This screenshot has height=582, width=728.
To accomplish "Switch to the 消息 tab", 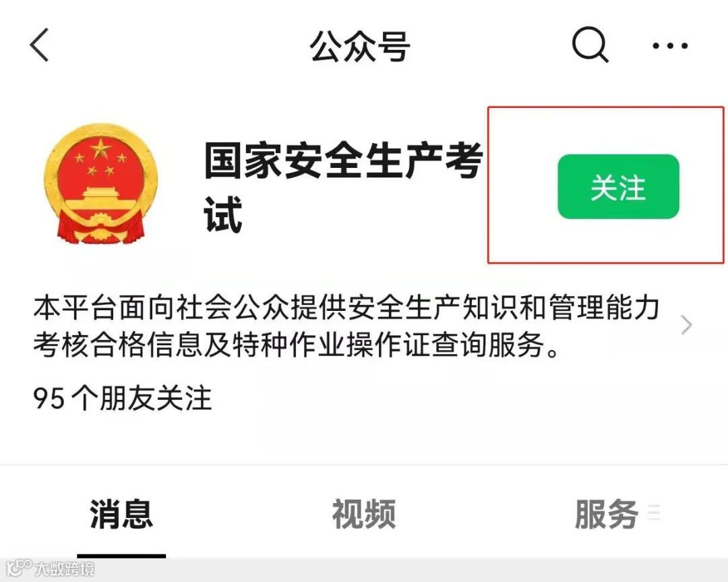I will coord(121,514).
